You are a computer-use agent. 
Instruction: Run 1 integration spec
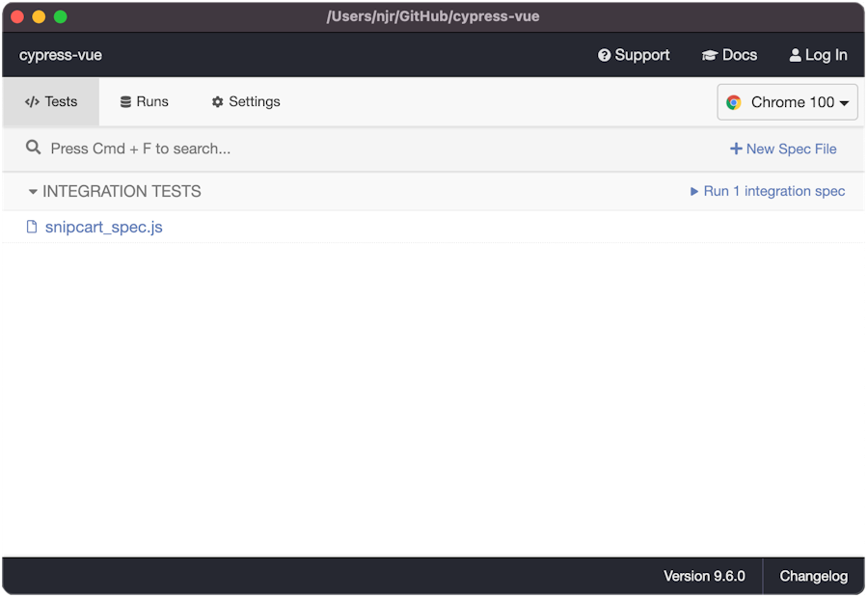(x=768, y=191)
